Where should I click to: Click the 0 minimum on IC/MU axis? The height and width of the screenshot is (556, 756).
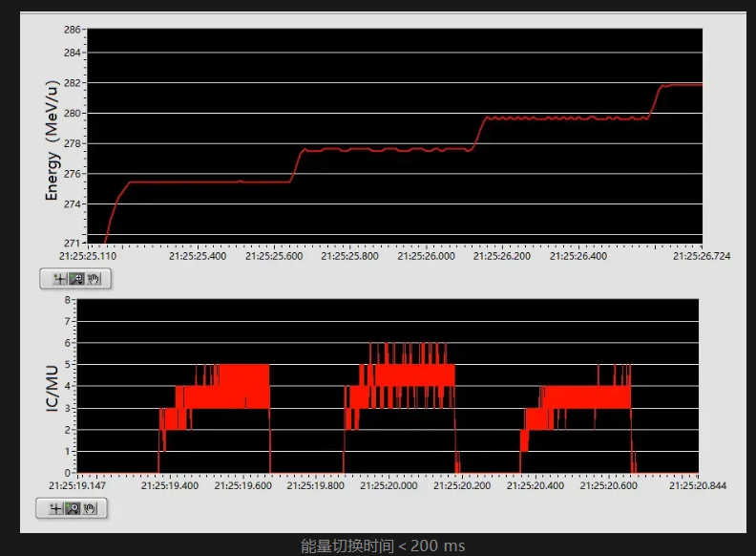pos(70,473)
